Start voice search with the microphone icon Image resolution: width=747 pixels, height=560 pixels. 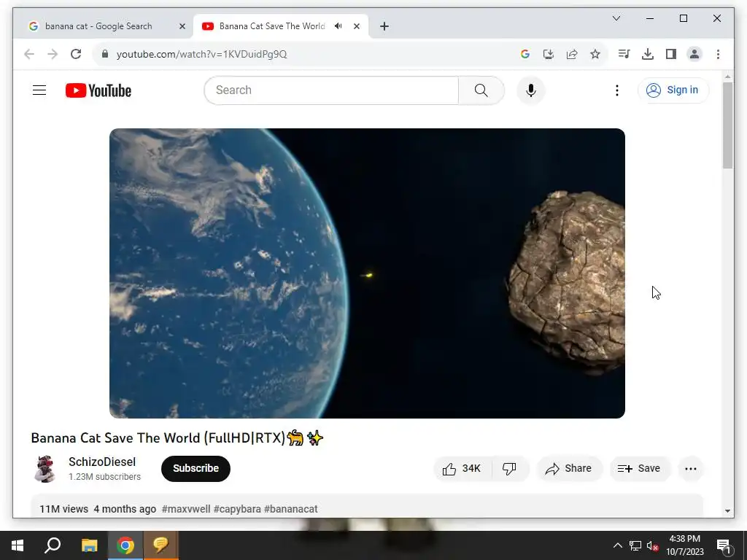pyautogui.click(x=531, y=90)
